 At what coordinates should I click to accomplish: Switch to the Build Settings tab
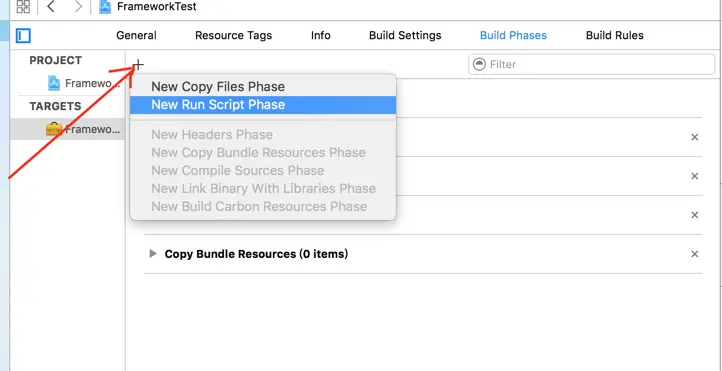pyautogui.click(x=405, y=35)
